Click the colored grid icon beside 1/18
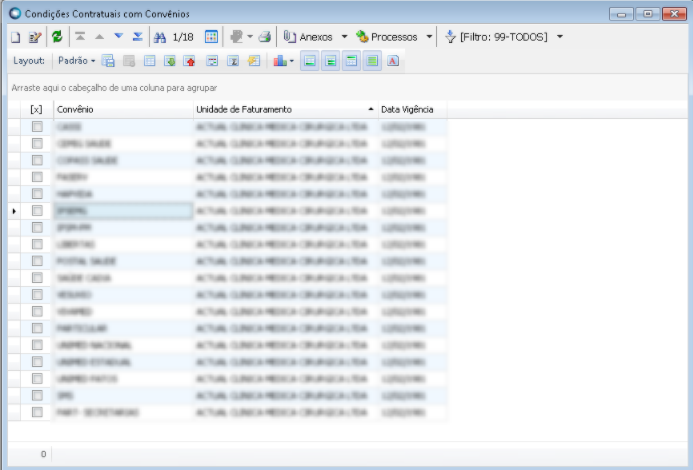 (x=211, y=37)
